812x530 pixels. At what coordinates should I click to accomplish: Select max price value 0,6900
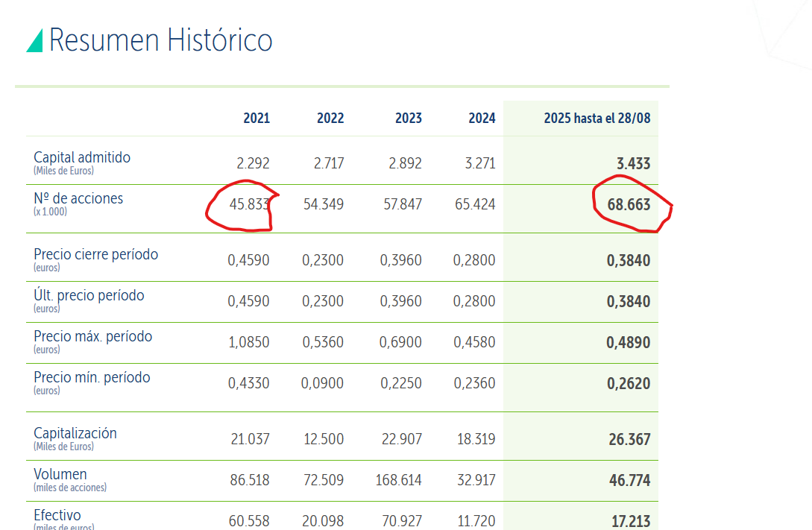[x=401, y=341]
